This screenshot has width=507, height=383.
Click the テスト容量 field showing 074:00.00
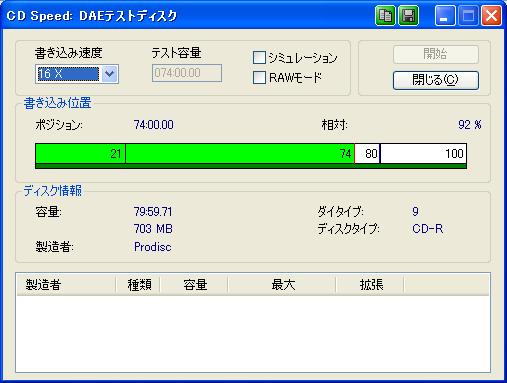coord(187,73)
